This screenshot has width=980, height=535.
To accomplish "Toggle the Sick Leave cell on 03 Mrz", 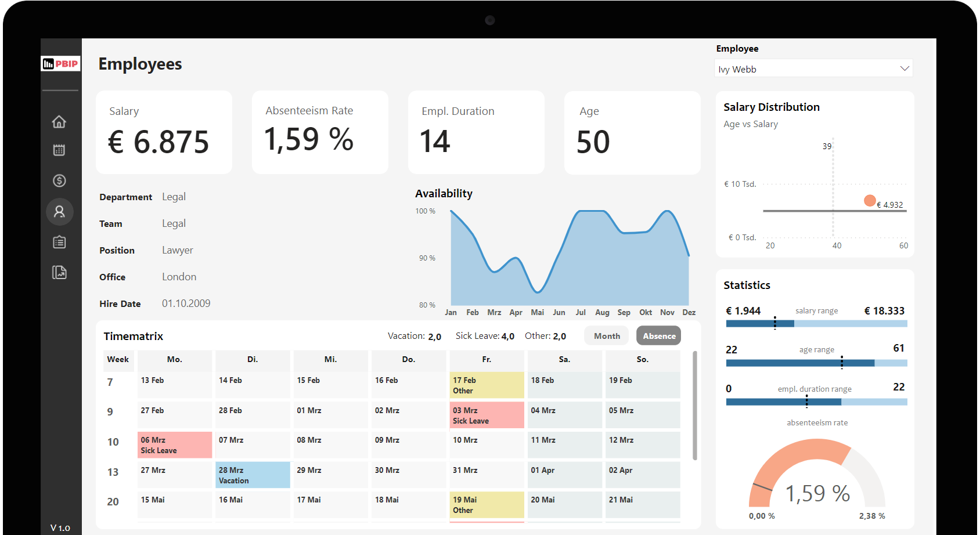I will pos(487,414).
